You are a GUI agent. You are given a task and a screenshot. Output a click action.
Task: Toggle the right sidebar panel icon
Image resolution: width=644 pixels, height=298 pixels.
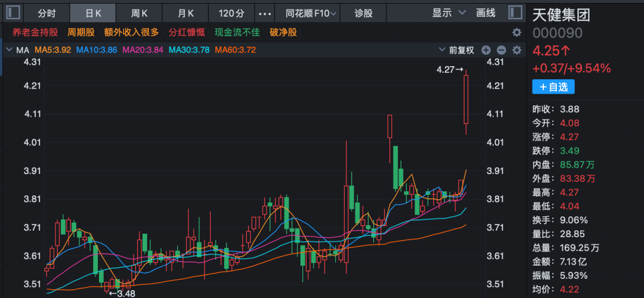coord(515,13)
